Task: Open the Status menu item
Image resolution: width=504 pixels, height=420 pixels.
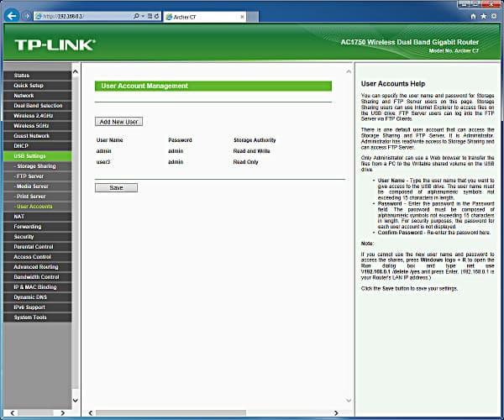Action: click(x=38, y=76)
